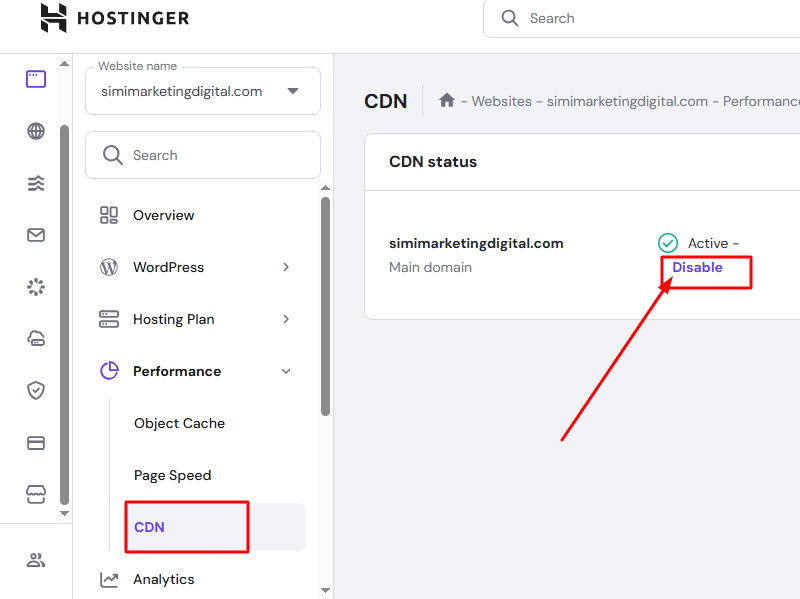The image size is (800, 599).
Task: Click the home icon in the breadcrumb
Action: [x=447, y=100]
